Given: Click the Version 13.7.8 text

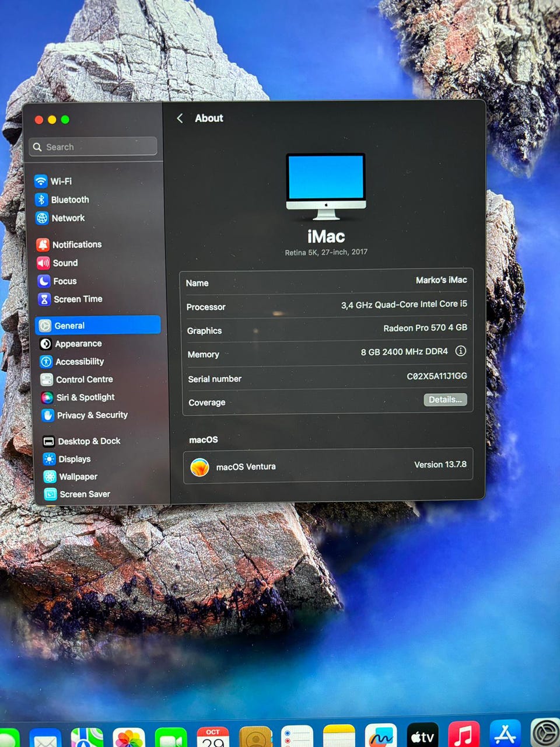Looking at the screenshot, I should (440, 465).
